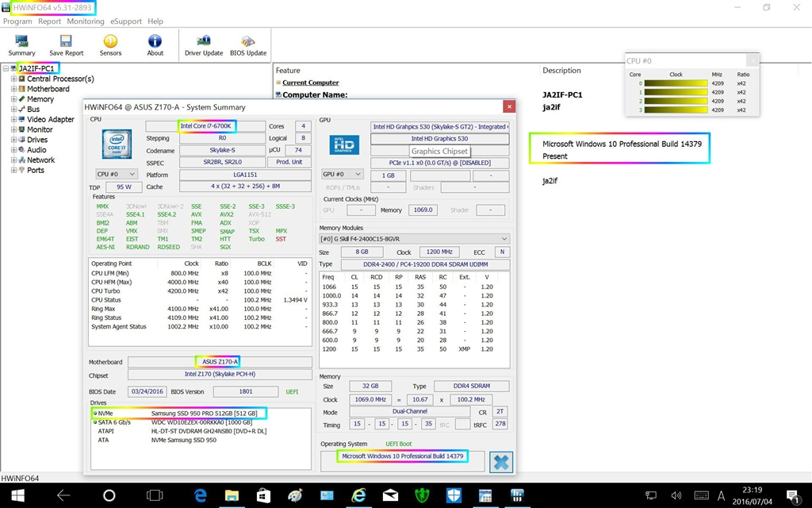
Task: Launch the Driver Update icon
Action: tap(204, 44)
